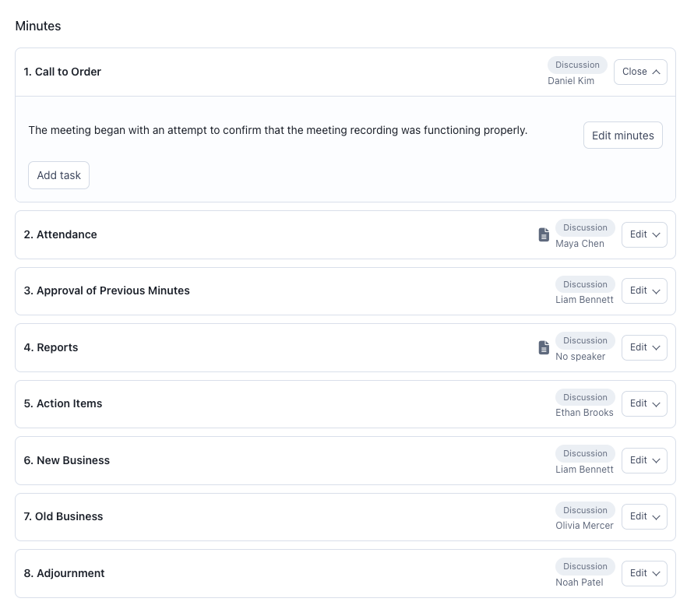Expand Edit dropdown for Reports
This screenshot has width=687, height=616.
click(x=644, y=348)
